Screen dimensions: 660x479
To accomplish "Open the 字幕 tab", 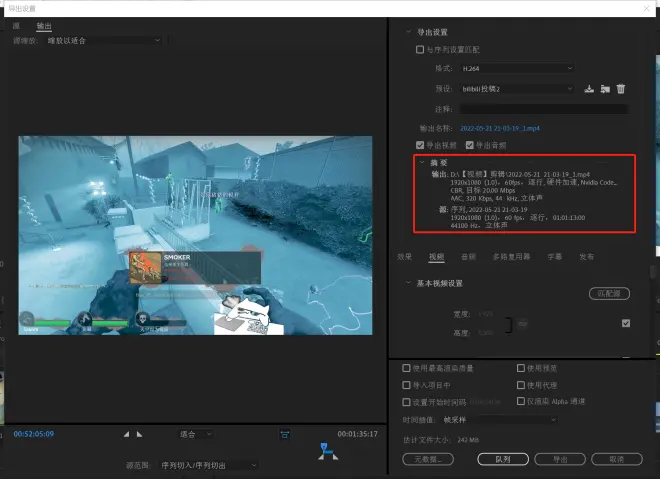I will (x=554, y=256).
